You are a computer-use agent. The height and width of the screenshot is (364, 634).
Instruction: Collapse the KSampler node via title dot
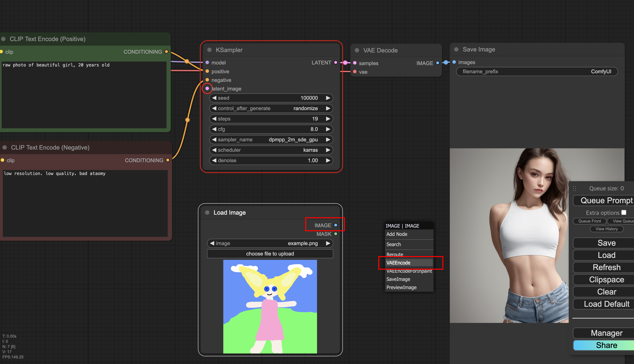point(209,50)
